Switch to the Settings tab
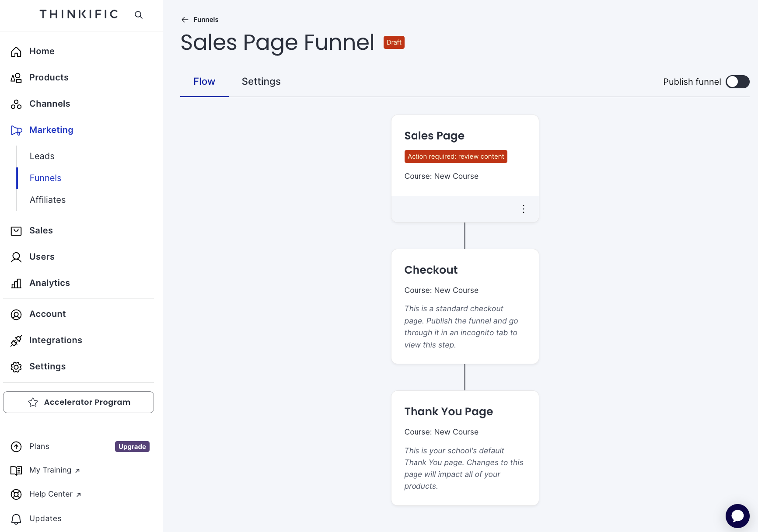The width and height of the screenshot is (758, 532). (x=261, y=82)
